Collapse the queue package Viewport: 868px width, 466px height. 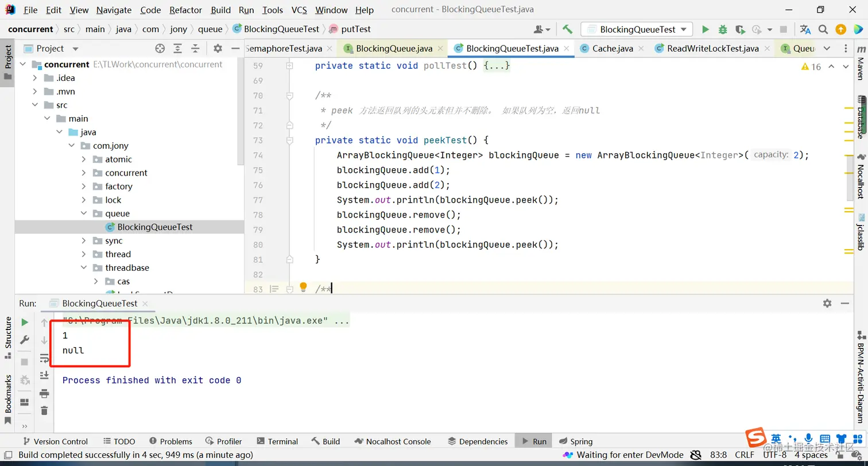point(84,213)
